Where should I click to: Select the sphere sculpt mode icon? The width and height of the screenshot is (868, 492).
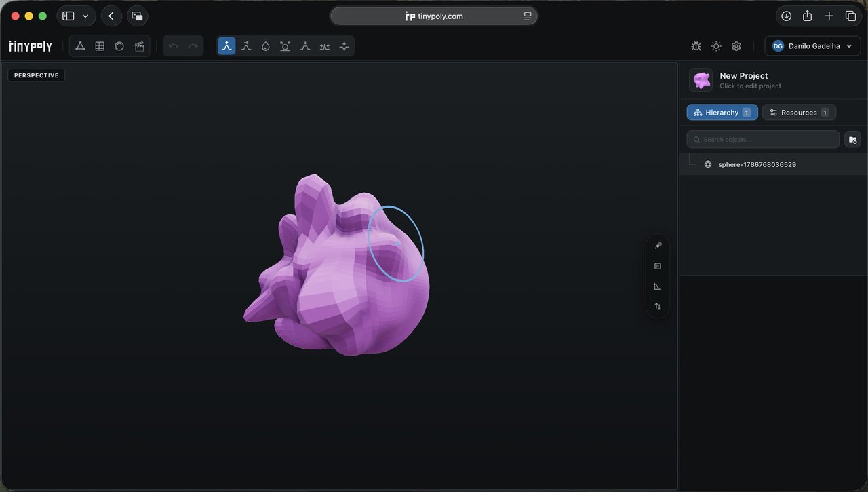119,46
